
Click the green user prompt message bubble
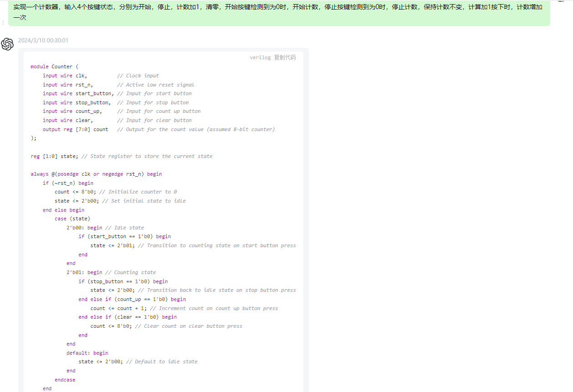pos(278,12)
